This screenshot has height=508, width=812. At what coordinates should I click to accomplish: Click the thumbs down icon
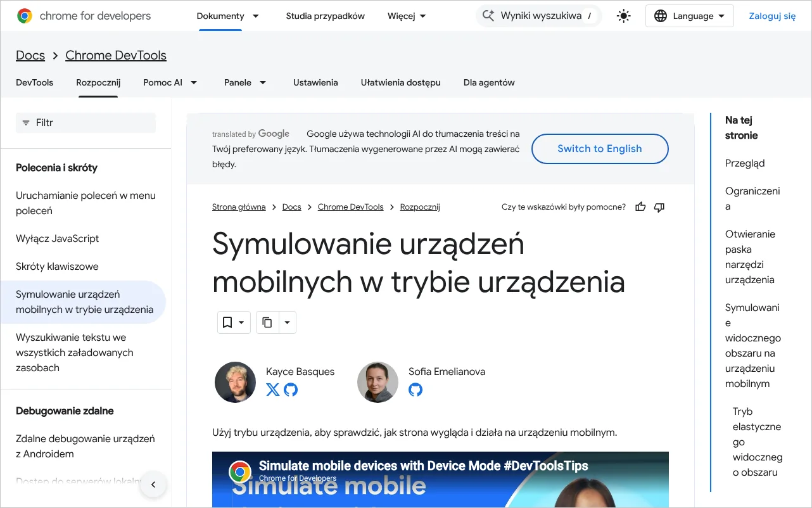pos(659,207)
